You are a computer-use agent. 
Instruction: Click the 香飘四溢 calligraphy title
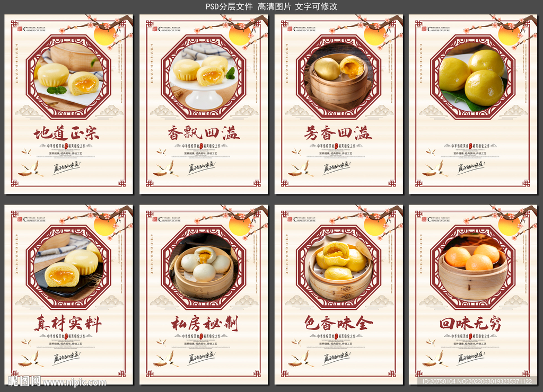(x=204, y=133)
